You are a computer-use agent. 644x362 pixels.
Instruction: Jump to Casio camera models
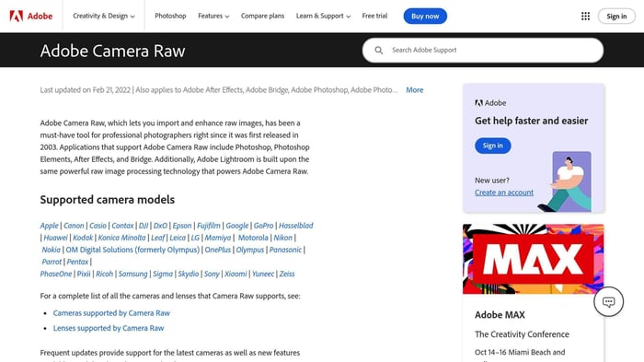(x=98, y=226)
